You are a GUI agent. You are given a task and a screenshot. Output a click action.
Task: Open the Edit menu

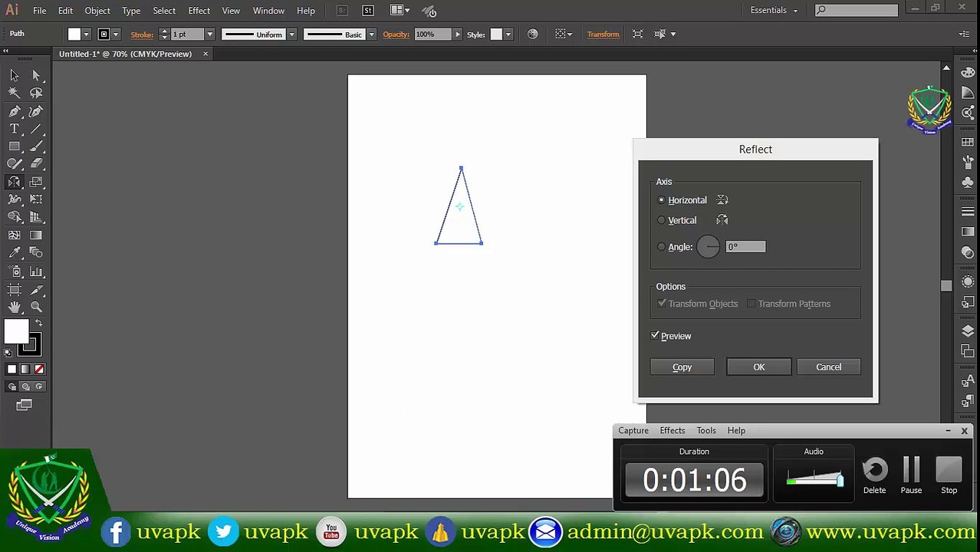(65, 11)
